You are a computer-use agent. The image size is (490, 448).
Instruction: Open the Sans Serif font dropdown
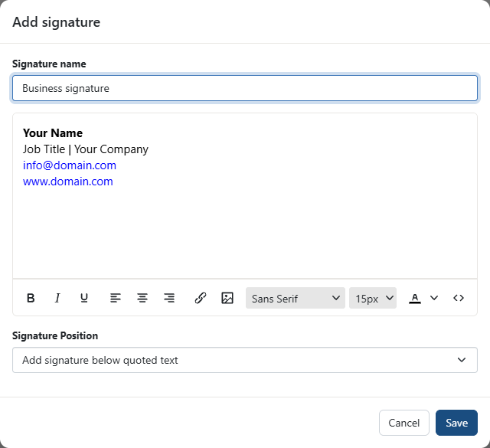[x=296, y=298]
